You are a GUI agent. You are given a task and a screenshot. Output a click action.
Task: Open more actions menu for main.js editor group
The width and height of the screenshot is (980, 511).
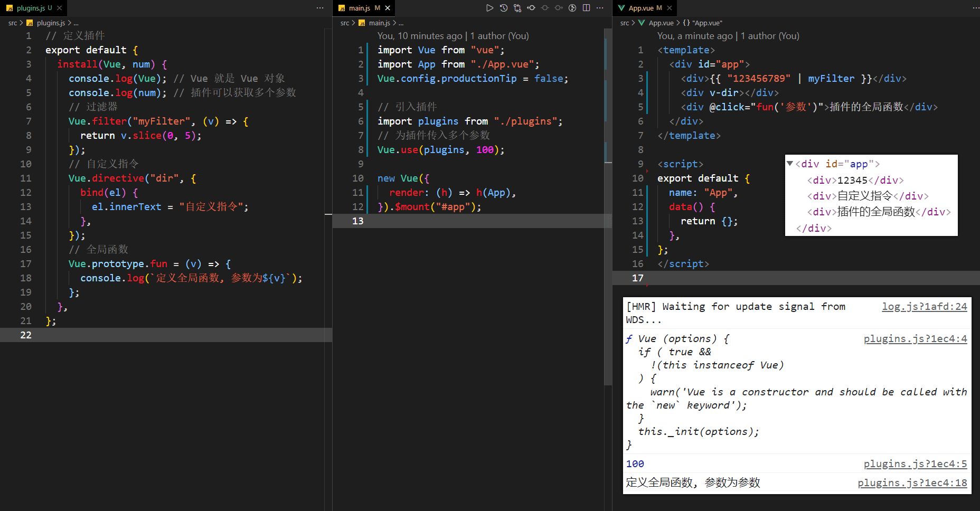(600, 8)
